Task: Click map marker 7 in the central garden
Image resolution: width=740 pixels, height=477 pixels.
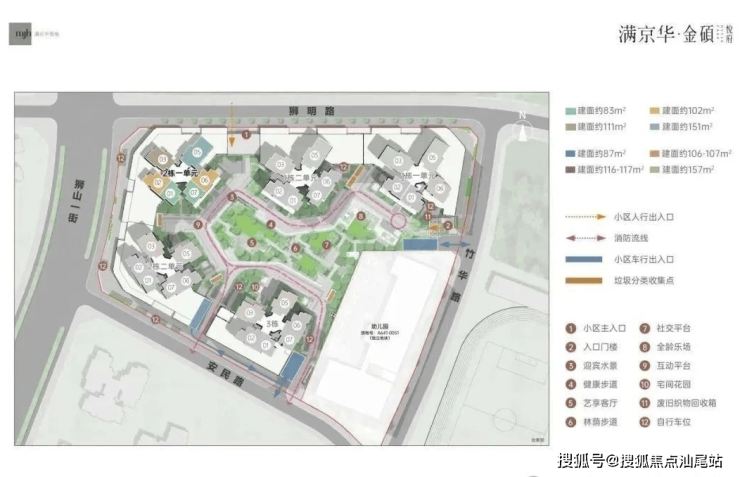Action: point(327,245)
